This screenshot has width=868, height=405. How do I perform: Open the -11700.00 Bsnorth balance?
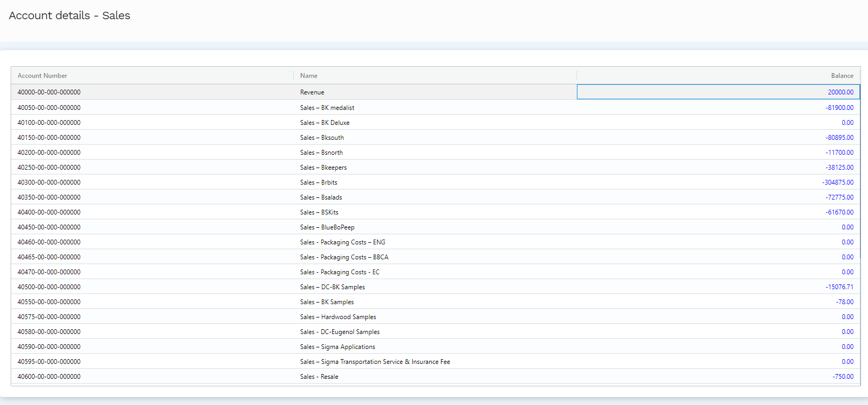tap(839, 153)
